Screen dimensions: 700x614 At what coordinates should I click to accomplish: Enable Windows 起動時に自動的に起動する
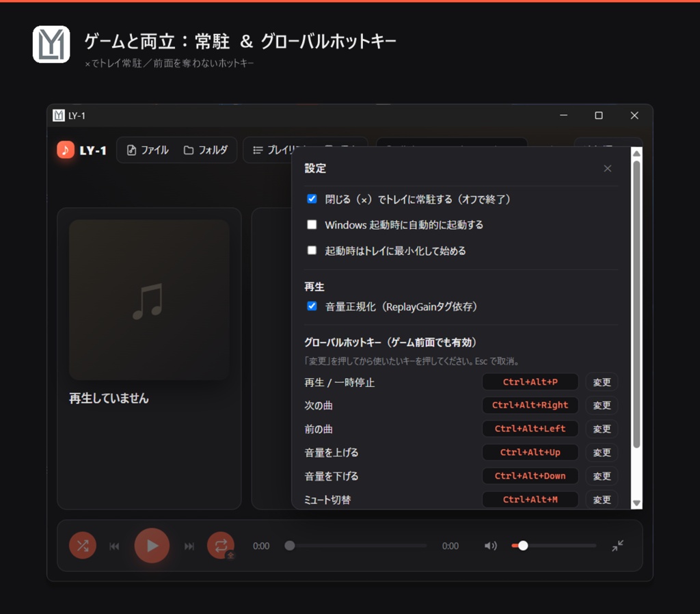[x=312, y=224]
